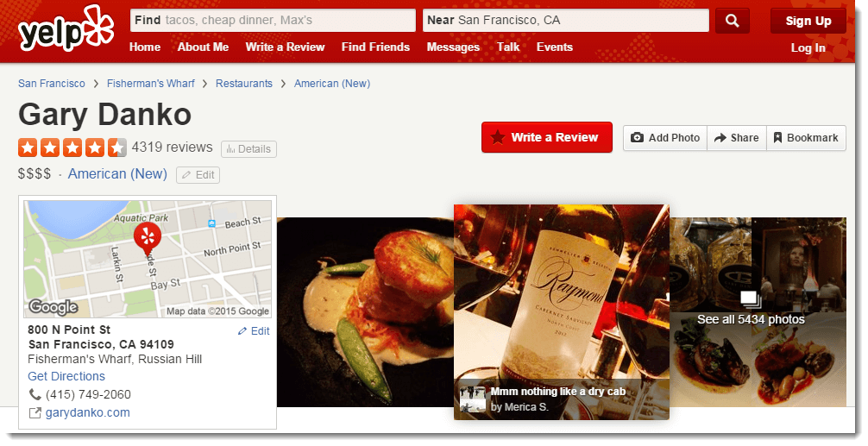Focus the Near location field

566,21
